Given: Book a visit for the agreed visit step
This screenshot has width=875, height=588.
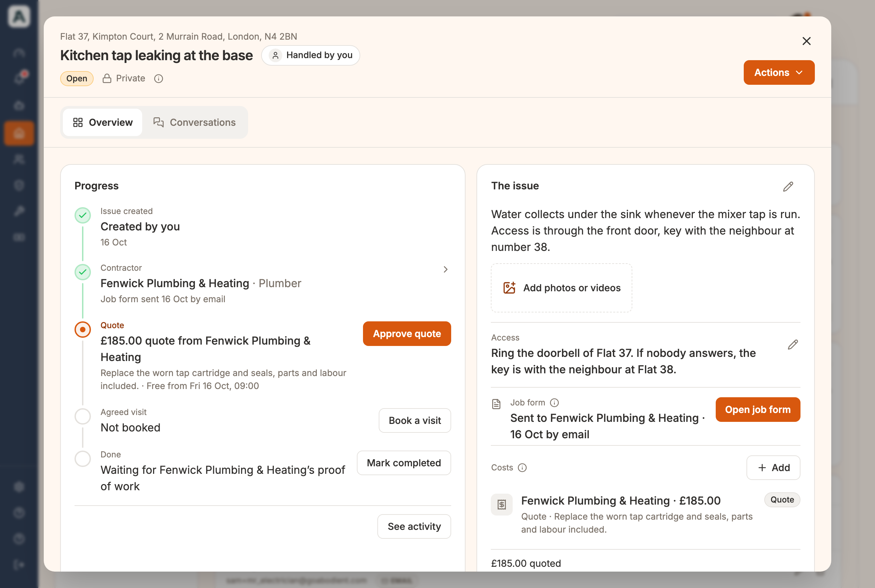Looking at the screenshot, I should click(415, 420).
